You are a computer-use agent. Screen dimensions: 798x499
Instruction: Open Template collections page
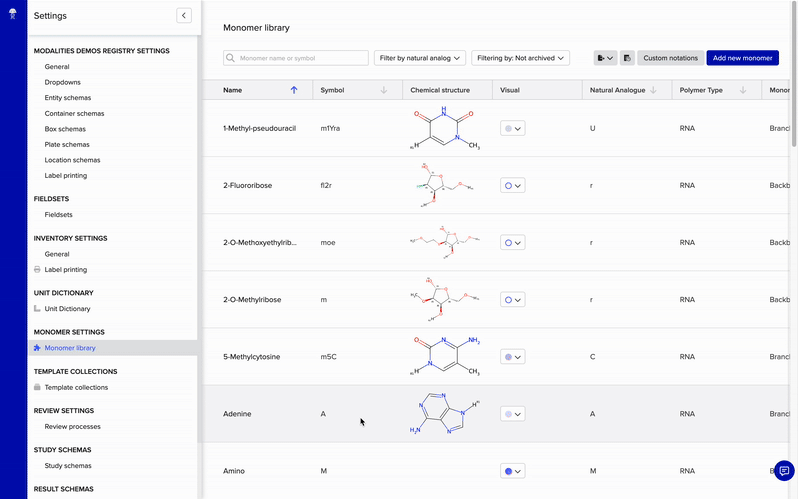(x=76, y=387)
